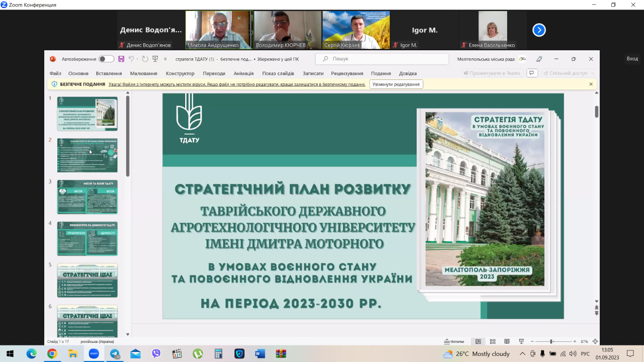Click the Save icon in PowerPoint toolbar
This screenshot has width=644, height=362.
pos(121,59)
